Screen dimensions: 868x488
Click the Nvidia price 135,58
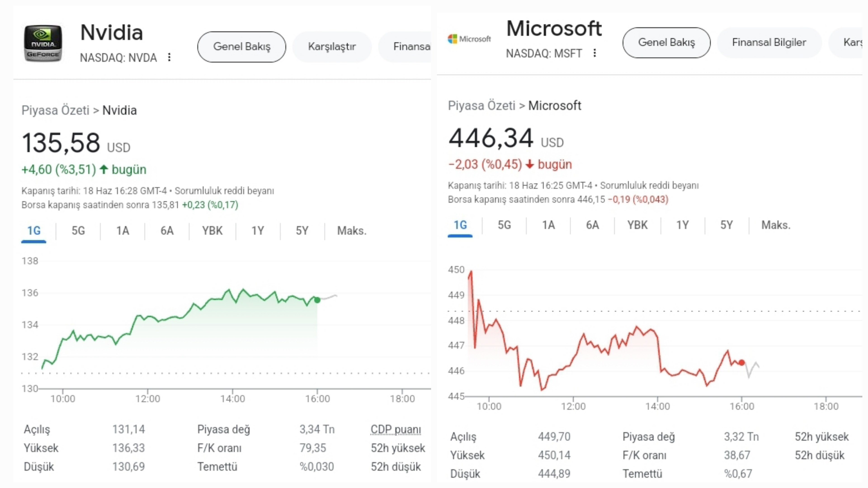(x=61, y=143)
